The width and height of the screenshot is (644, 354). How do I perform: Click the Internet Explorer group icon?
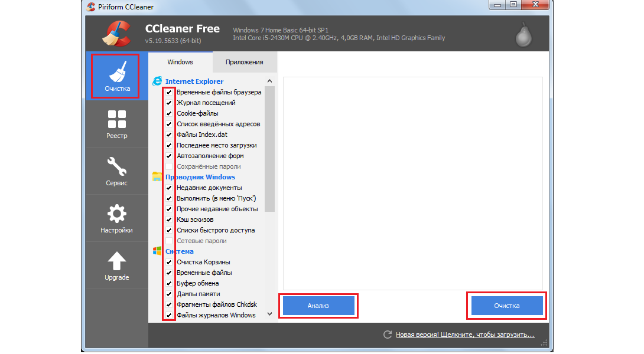[x=157, y=81]
